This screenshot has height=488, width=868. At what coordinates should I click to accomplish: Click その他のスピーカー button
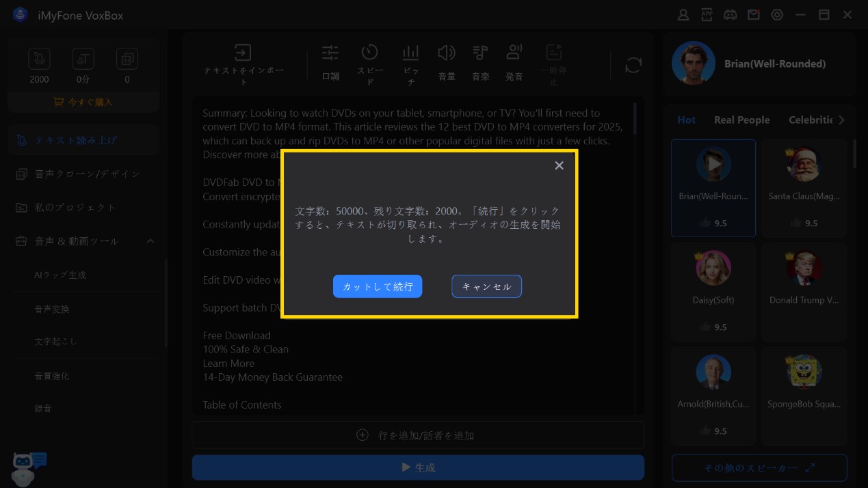pyautogui.click(x=759, y=468)
